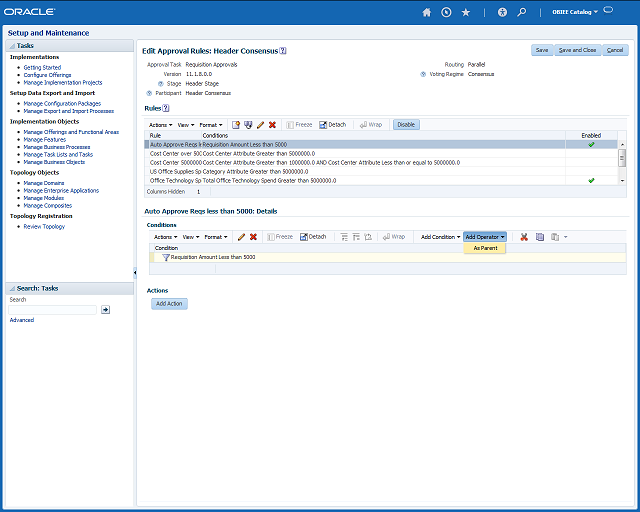Click the Save button
640x512 pixels.
[542, 50]
